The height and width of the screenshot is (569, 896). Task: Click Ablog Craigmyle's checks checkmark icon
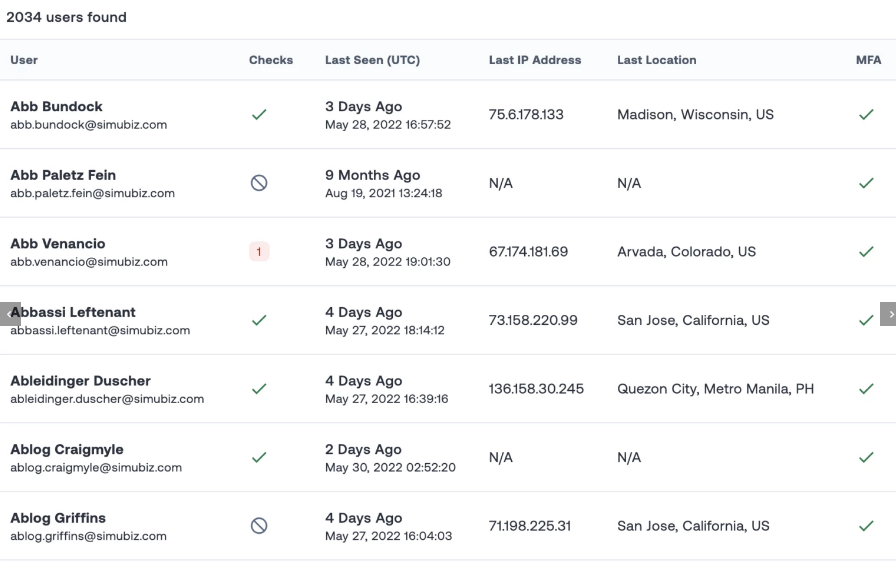pyautogui.click(x=259, y=457)
